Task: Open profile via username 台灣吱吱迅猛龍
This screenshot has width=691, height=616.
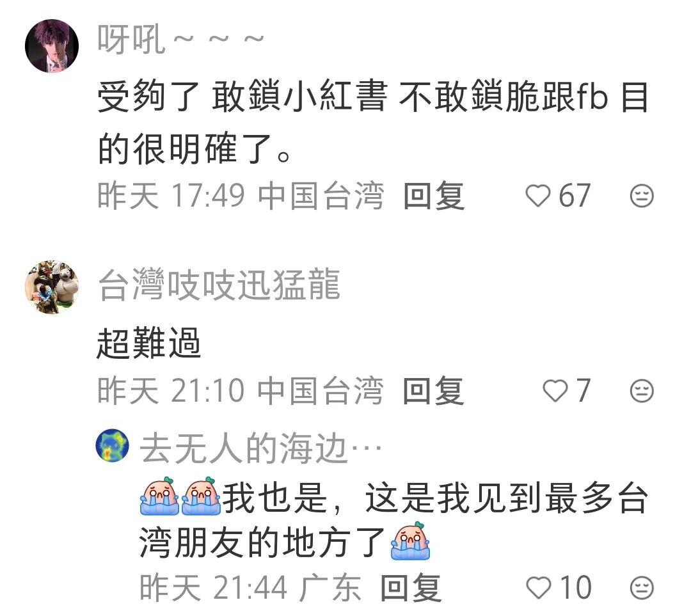Action: 219,285
